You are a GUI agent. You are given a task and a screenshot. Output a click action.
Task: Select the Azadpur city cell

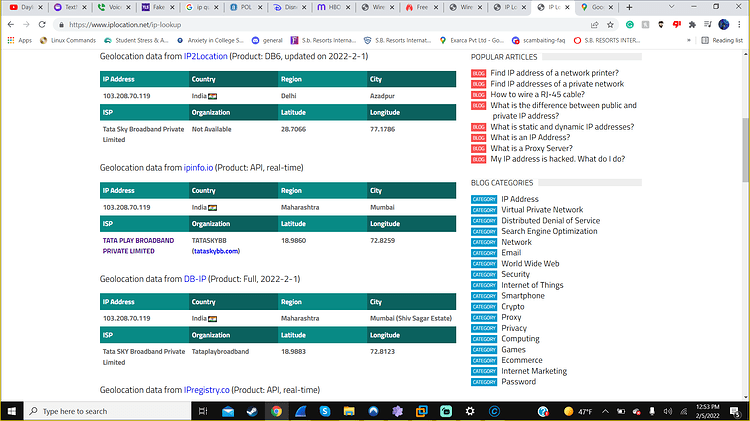point(382,96)
